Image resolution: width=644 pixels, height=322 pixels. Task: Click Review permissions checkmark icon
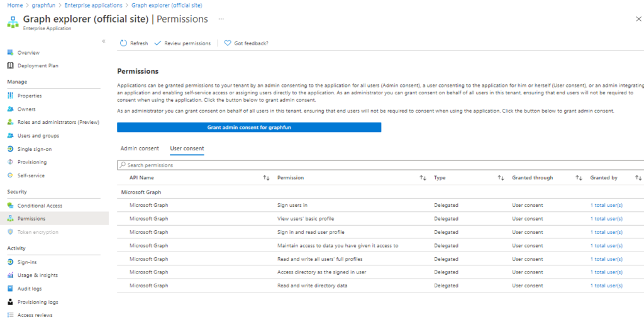157,43
